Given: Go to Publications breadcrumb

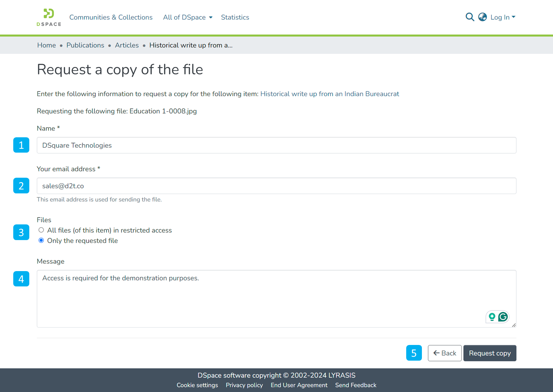Looking at the screenshot, I should [x=85, y=45].
